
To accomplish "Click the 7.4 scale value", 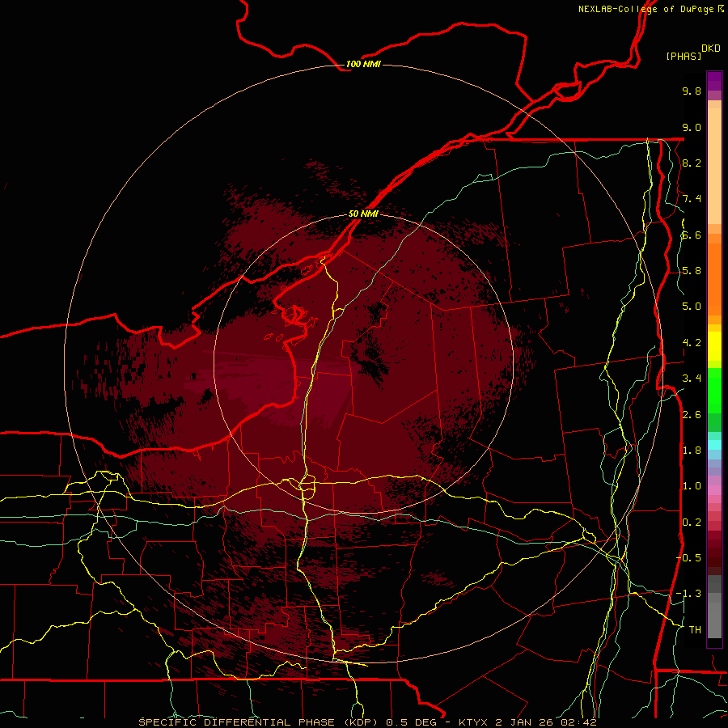I will tap(692, 199).
